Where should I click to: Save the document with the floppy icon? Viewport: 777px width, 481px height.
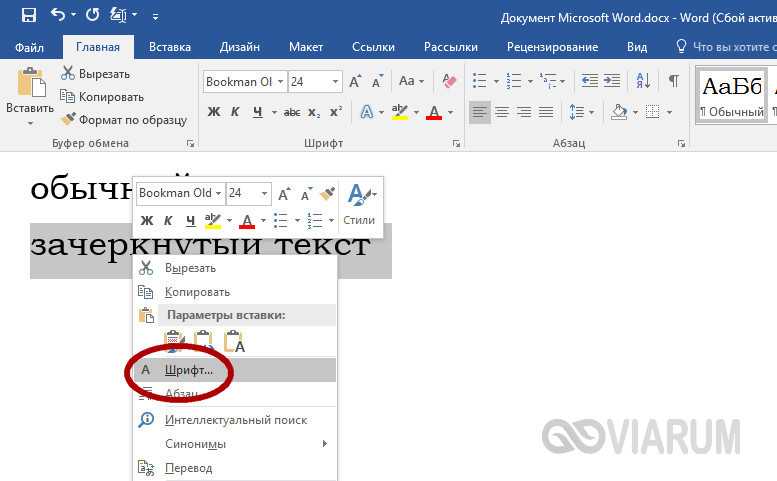point(29,15)
